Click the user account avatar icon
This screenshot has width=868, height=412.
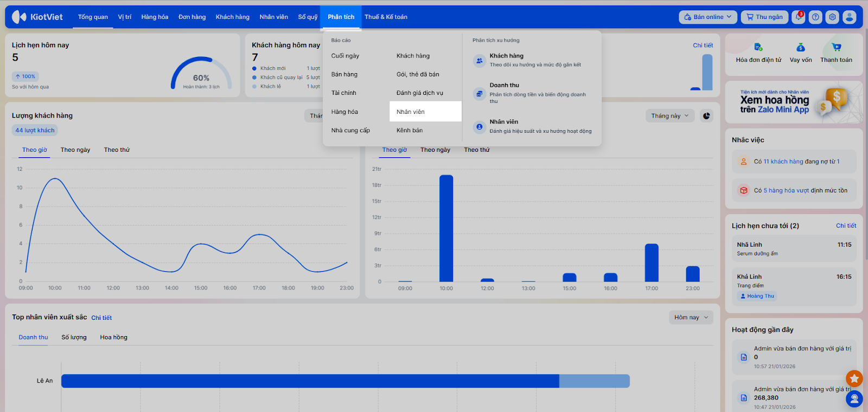850,17
